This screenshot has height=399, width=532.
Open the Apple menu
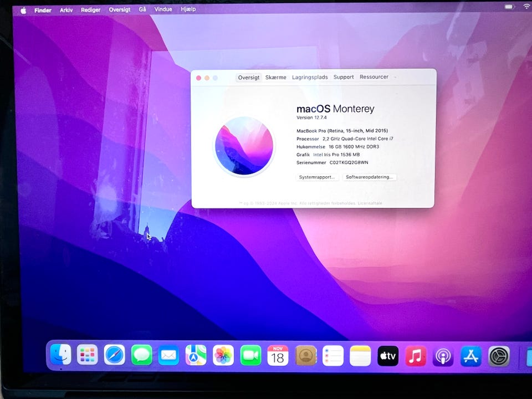tap(23, 10)
